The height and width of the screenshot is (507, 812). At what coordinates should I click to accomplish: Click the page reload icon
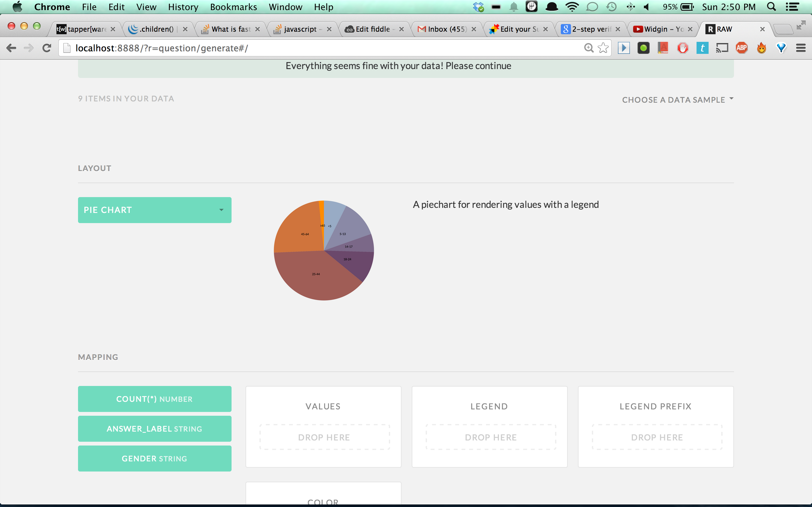point(47,48)
